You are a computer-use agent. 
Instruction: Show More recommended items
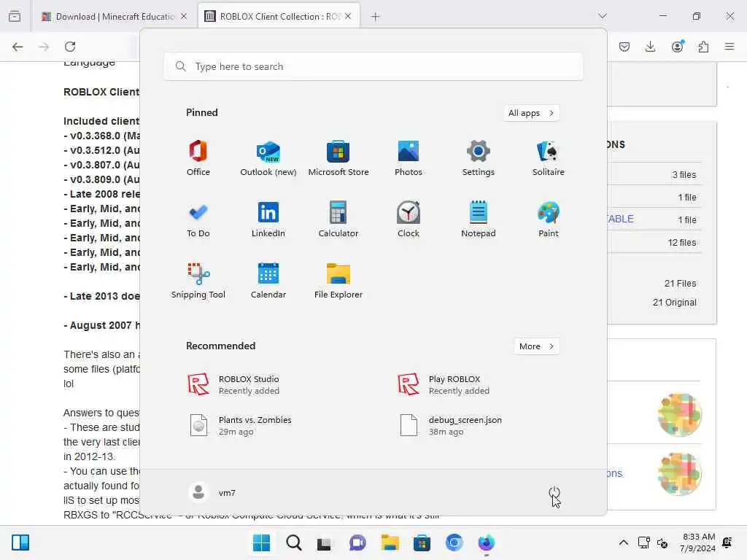(536, 346)
